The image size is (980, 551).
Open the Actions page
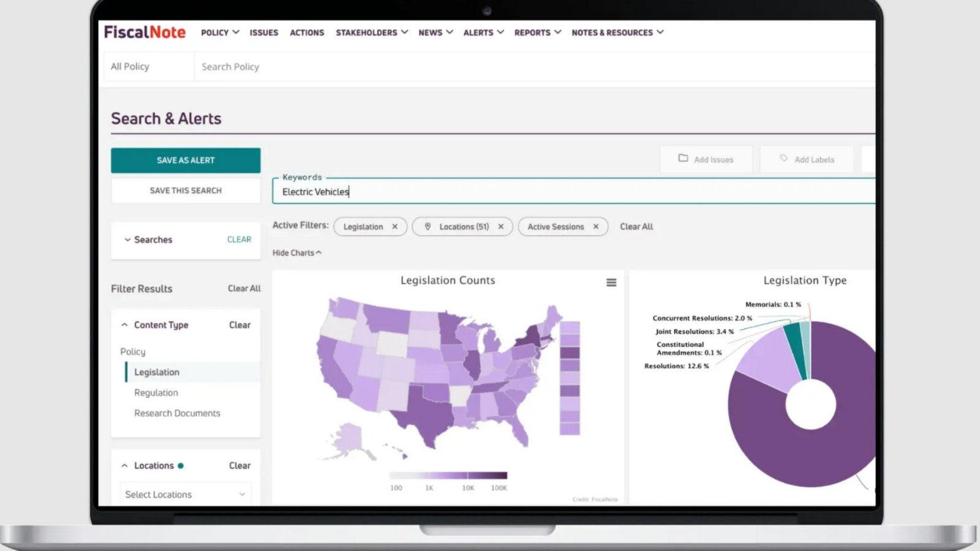[x=307, y=32]
